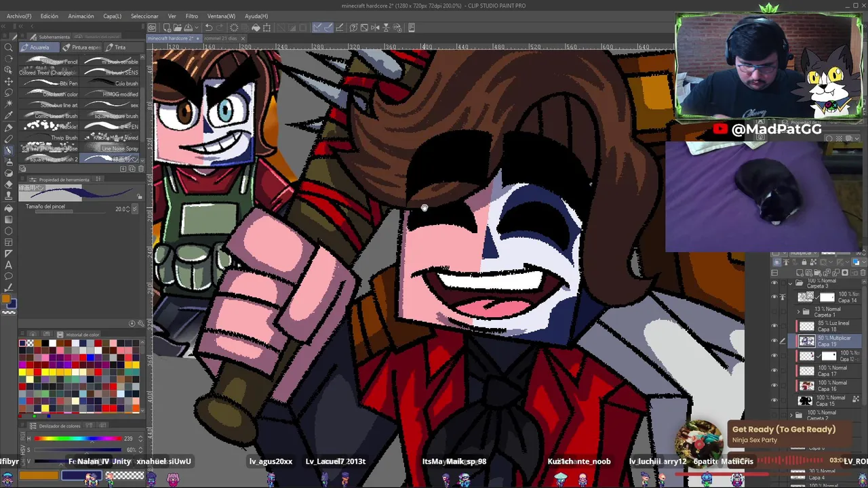Open brush size preset dropdown arrow
868x488 pixels.
coord(135,209)
